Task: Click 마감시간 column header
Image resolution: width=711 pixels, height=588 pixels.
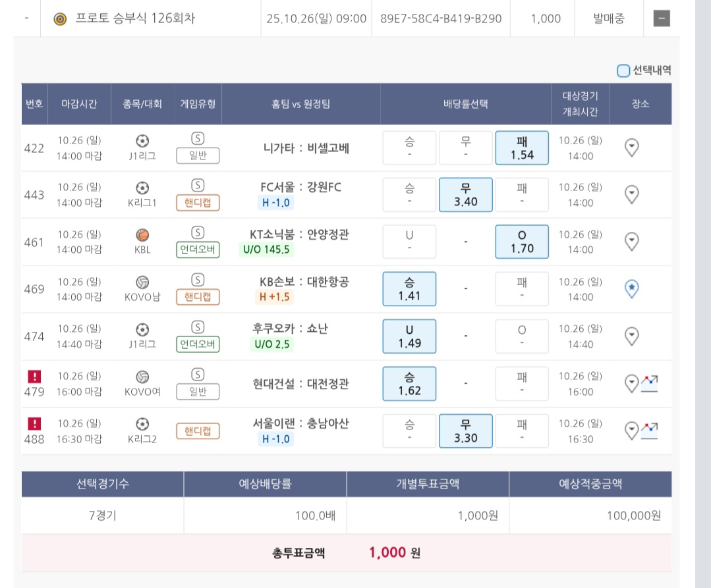Action: point(79,103)
